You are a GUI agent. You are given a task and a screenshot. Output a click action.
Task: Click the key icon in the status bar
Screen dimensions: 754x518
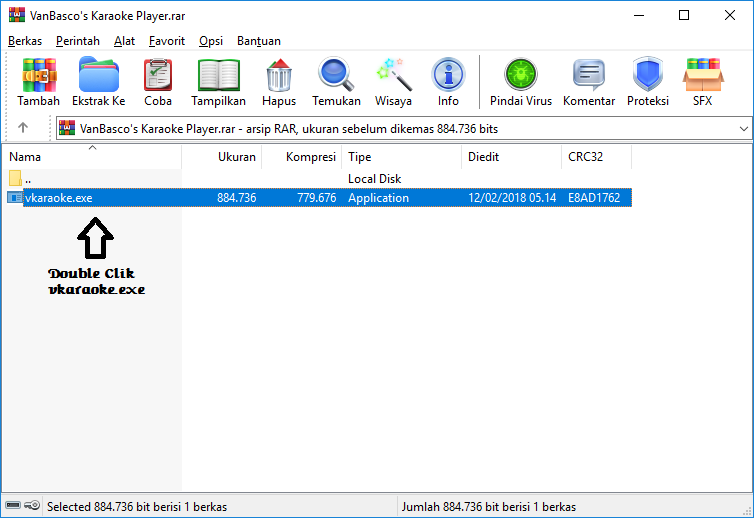[x=32, y=505]
